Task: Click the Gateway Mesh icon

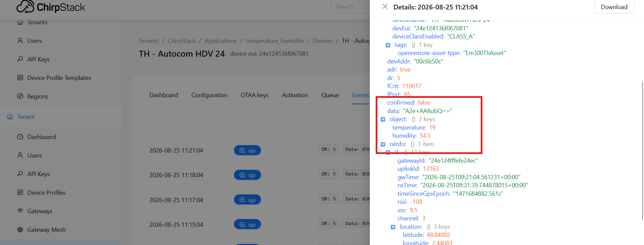Action: point(20,229)
